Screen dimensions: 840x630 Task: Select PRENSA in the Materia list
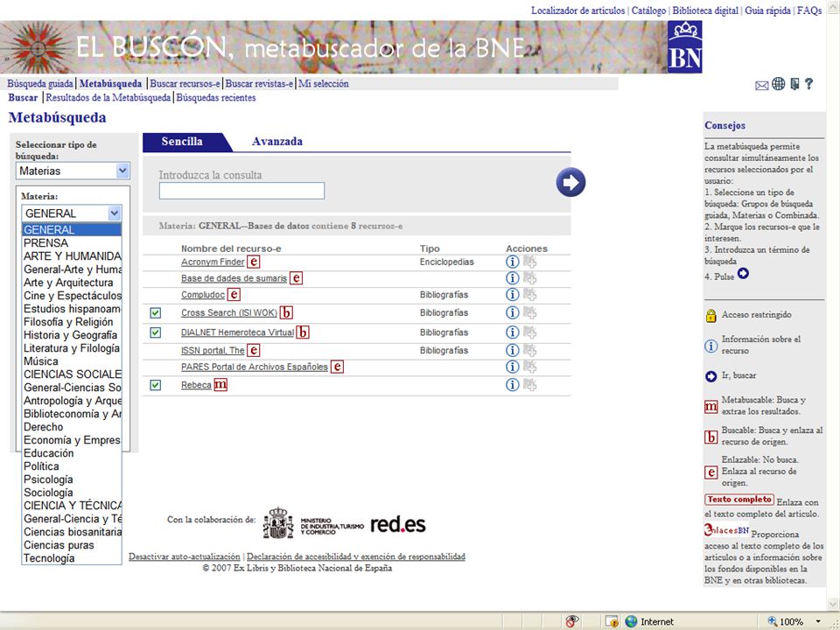pos(72,242)
